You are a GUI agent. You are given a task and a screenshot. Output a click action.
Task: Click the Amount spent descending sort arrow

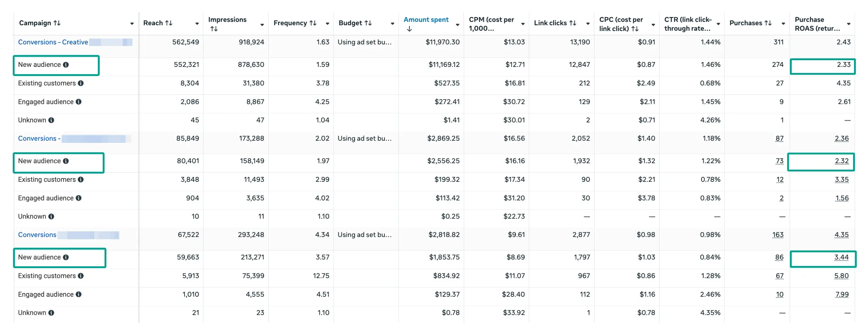coord(409,29)
